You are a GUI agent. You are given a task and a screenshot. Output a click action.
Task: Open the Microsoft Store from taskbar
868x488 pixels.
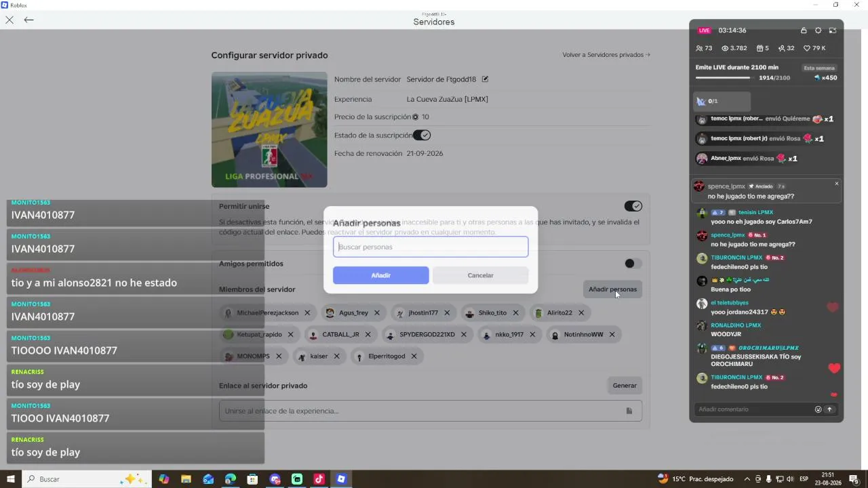pyautogui.click(x=252, y=479)
